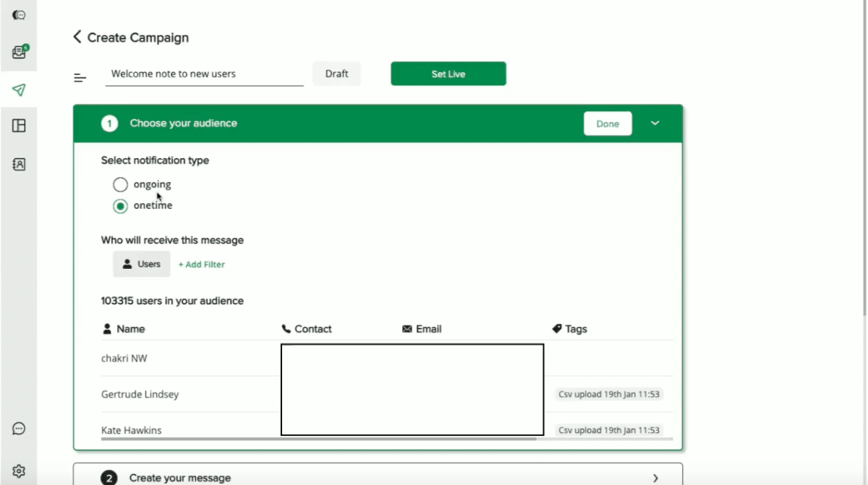Open Settings via the gear icon
The image size is (868, 485).
[x=19, y=470]
